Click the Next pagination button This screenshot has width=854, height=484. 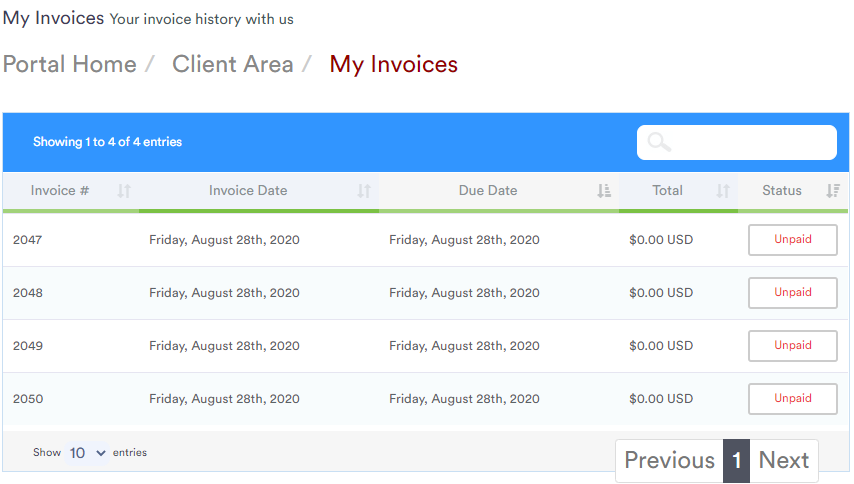click(x=784, y=461)
